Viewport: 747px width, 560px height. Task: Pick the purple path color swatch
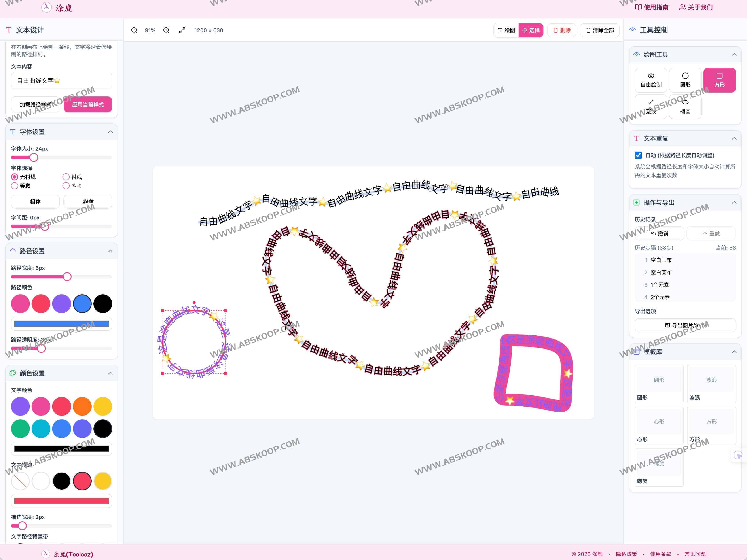(x=61, y=304)
